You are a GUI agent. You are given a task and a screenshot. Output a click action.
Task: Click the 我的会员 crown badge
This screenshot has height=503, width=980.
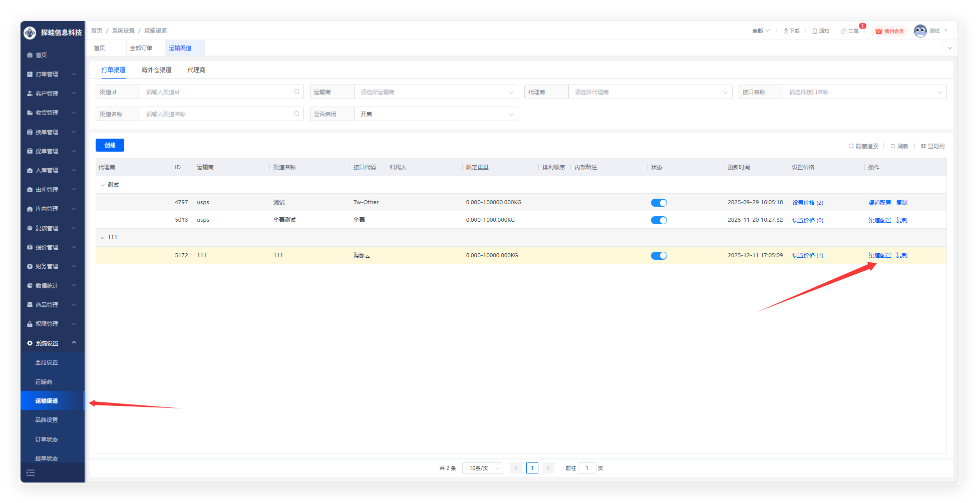pos(879,31)
